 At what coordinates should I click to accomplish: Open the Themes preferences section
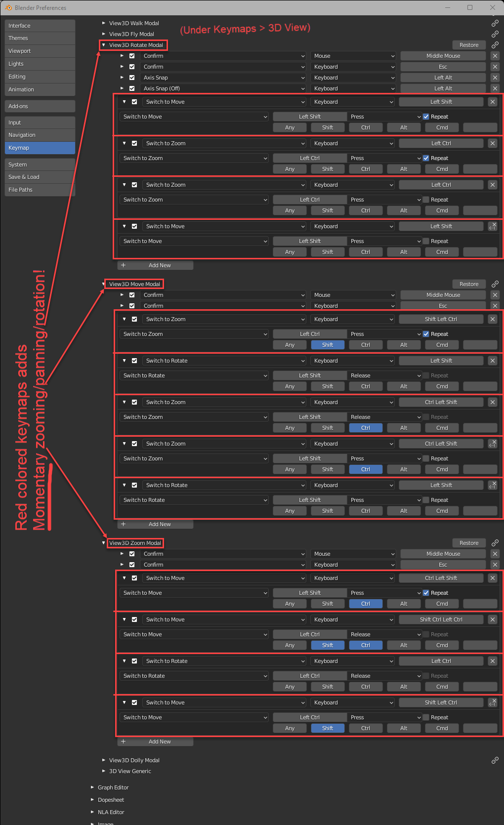[40, 38]
